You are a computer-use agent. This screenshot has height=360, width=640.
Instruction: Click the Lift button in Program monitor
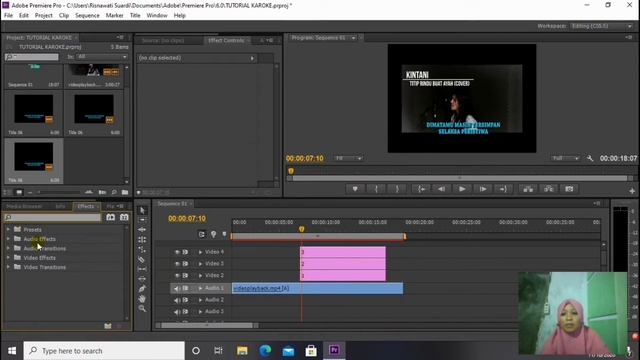pos(528,189)
